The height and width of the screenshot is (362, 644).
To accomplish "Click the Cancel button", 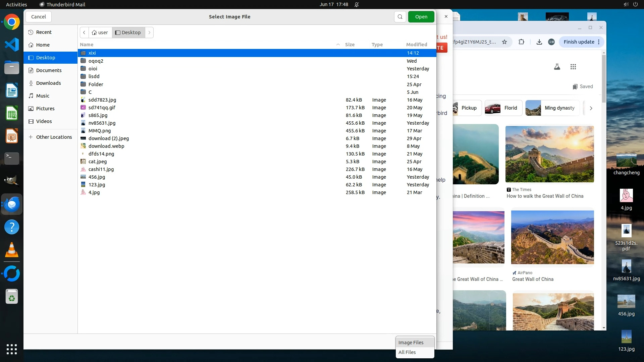I will point(38,17).
